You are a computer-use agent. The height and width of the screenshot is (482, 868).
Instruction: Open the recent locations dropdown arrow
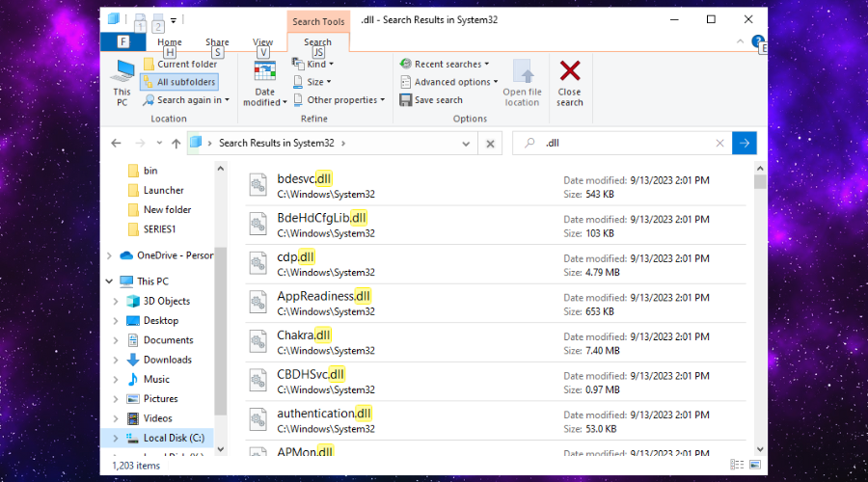pos(159,144)
